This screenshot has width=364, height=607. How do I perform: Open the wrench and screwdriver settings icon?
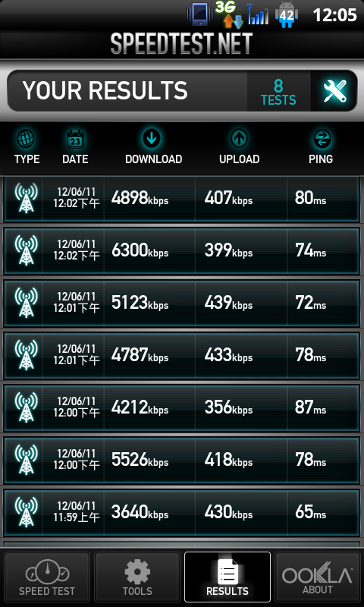[334, 91]
